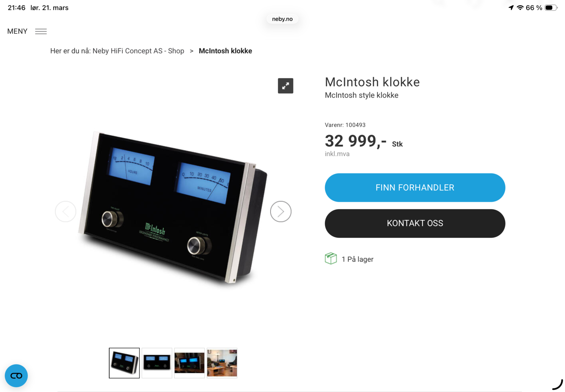Open Neby HiFi Concept AS - Shop breadcrumb
565x392 pixels.
pos(138,51)
